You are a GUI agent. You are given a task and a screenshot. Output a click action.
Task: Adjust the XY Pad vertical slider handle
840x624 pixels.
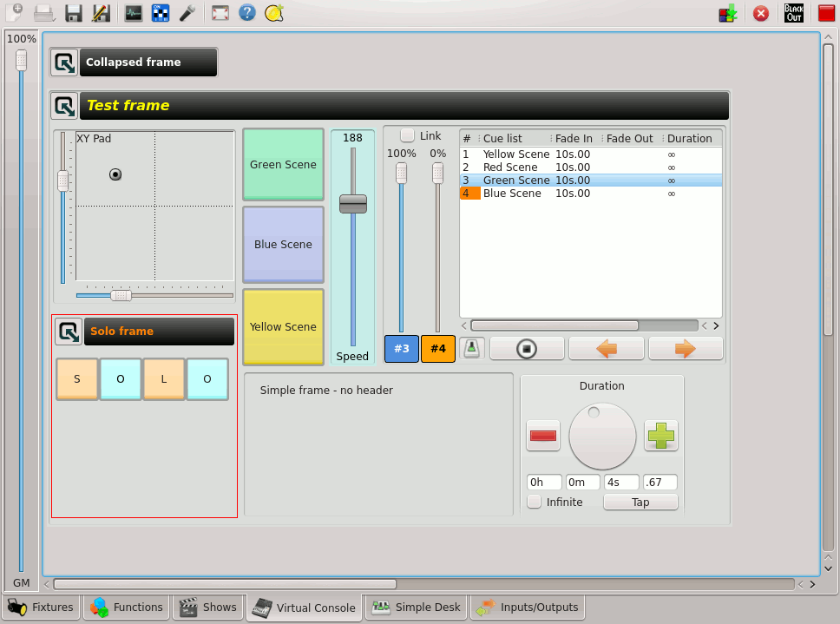point(62,181)
